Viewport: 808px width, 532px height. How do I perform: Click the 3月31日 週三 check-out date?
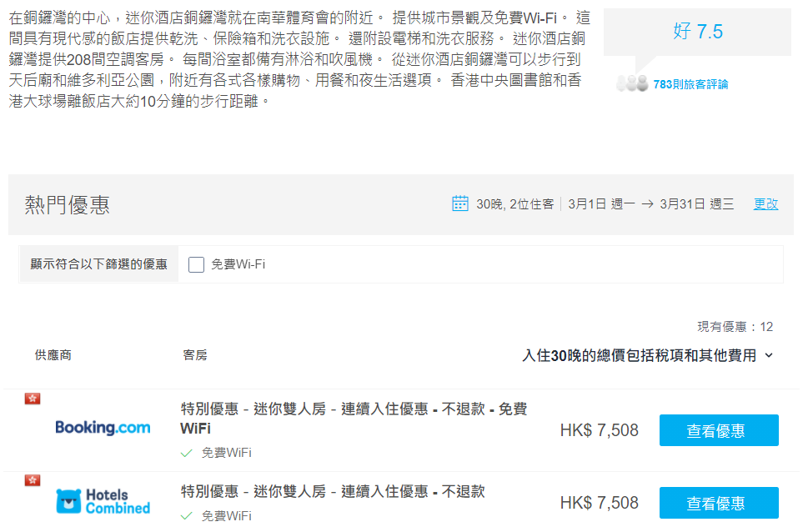697,204
